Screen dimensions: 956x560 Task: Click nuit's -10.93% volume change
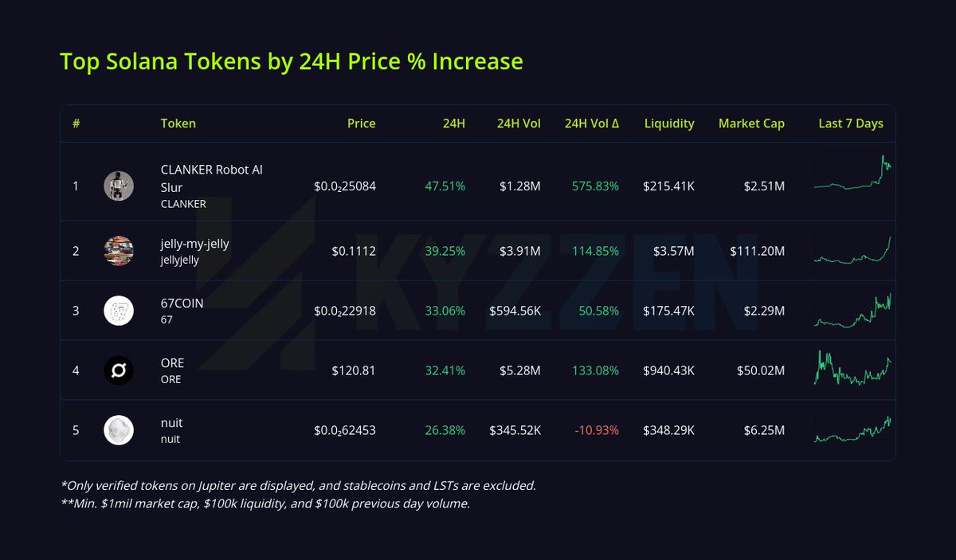pyautogui.click(x=597, y=430)
